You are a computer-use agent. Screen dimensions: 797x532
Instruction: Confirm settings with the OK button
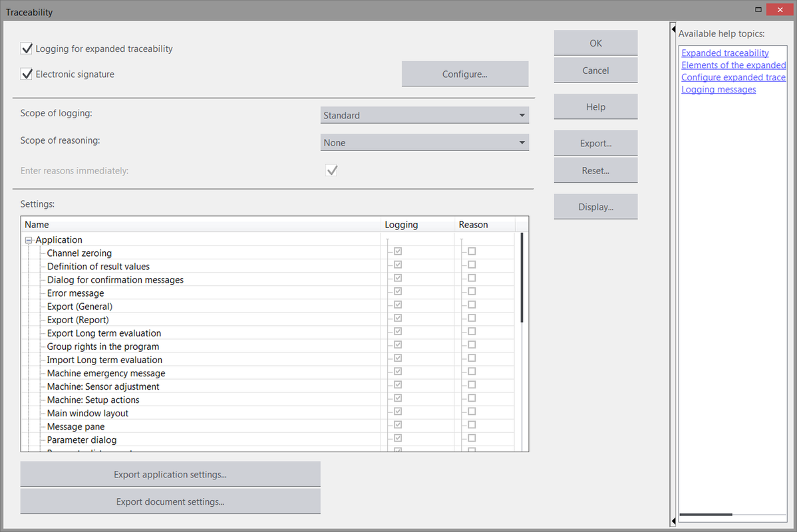point(595,43)
